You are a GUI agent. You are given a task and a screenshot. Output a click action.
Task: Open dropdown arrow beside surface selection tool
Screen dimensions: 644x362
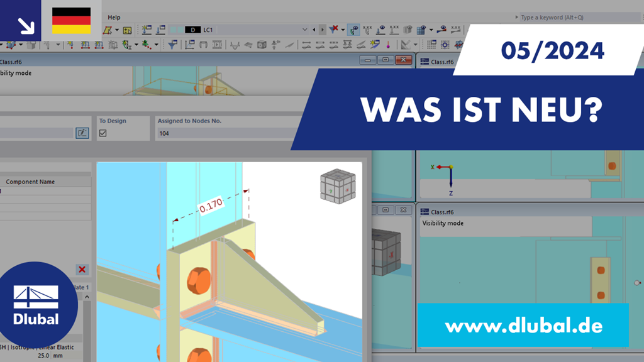117,30
